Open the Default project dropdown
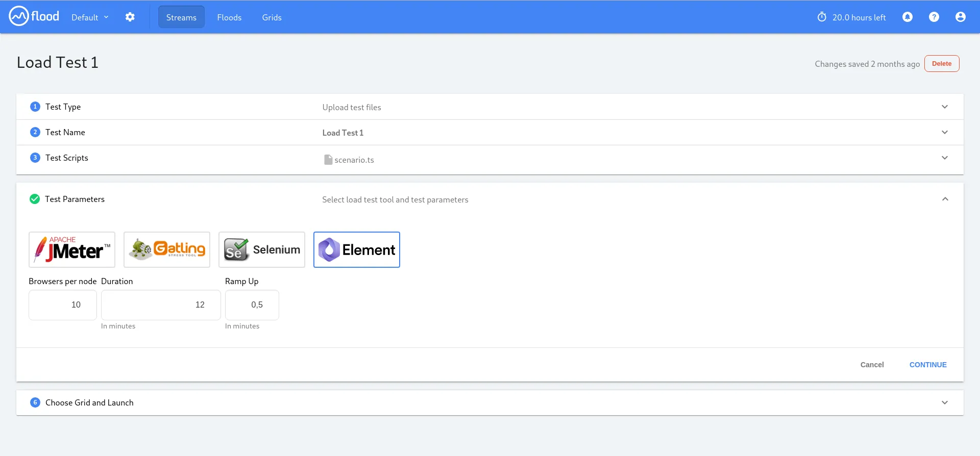Image resolution: width=980 pixels, height=456 pixels. click(90, 17)
